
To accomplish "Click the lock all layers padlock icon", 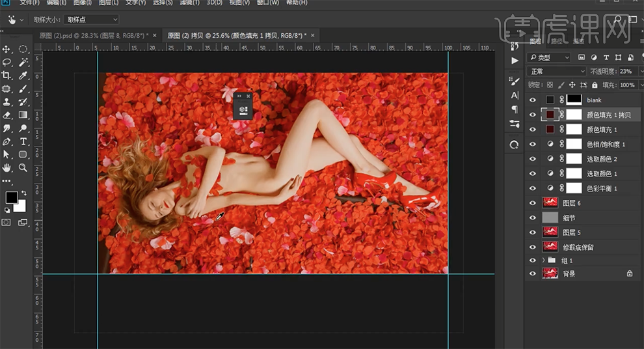I will tap(595, 85).
